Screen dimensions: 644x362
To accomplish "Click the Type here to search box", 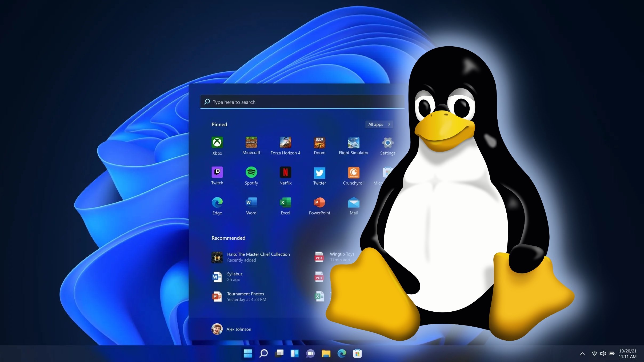I will [x=302, y=102].
